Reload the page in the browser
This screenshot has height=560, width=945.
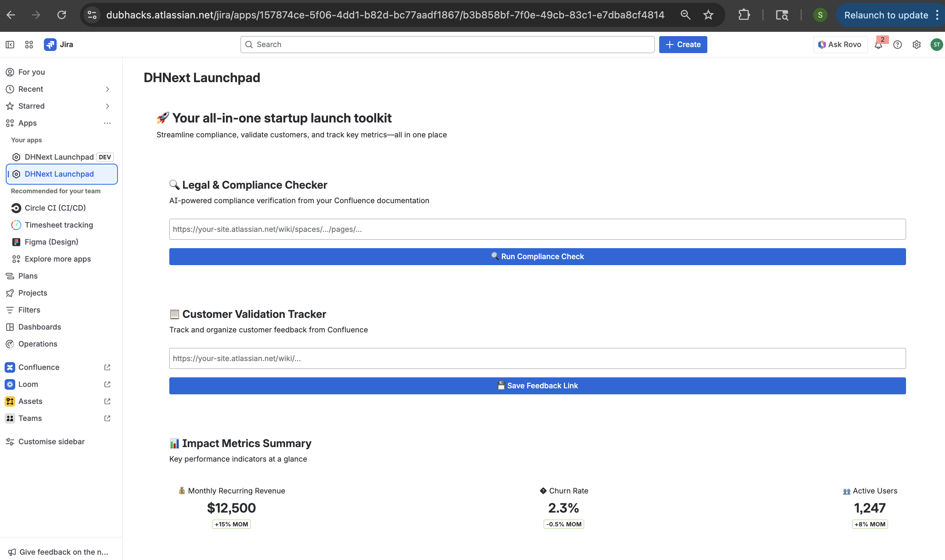point(62,15)
